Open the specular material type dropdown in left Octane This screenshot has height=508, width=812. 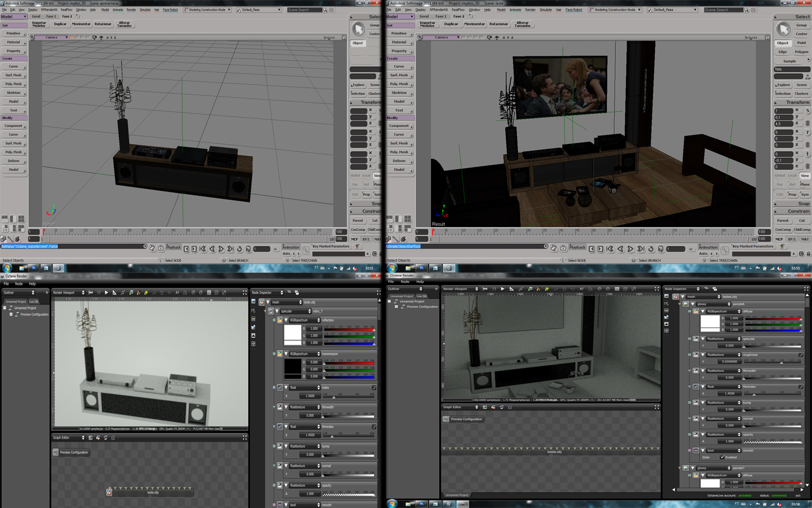tap(295, 311)
